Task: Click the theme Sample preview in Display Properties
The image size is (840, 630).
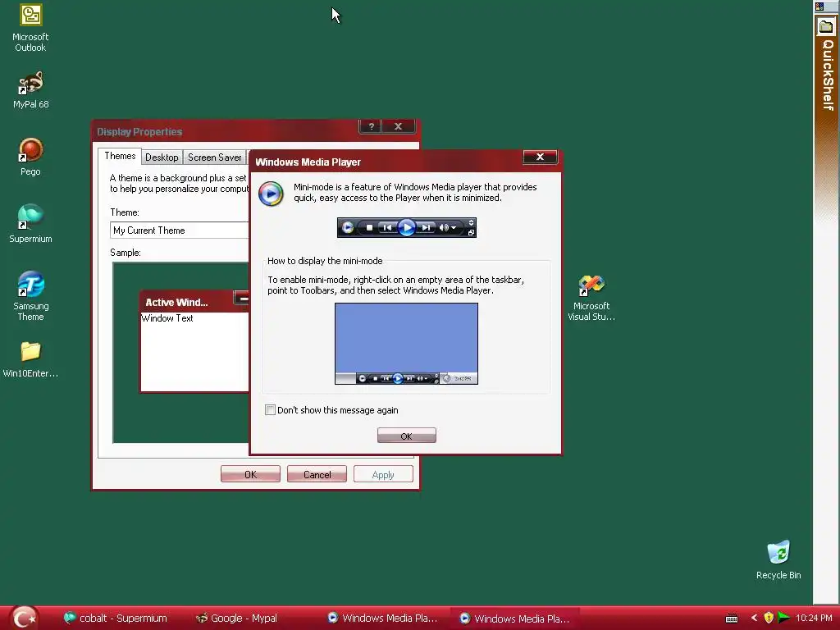Action: point(180,353)
